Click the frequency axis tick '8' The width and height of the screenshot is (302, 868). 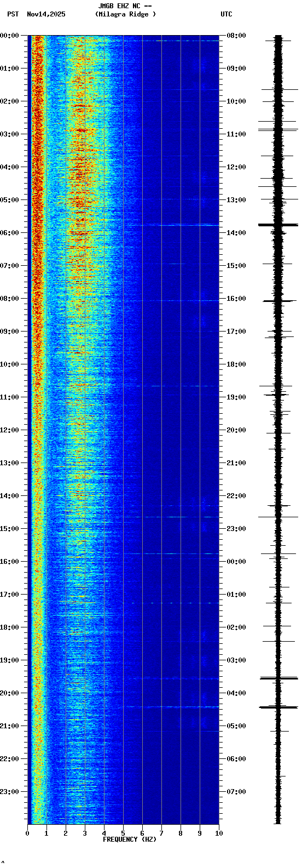181,833
